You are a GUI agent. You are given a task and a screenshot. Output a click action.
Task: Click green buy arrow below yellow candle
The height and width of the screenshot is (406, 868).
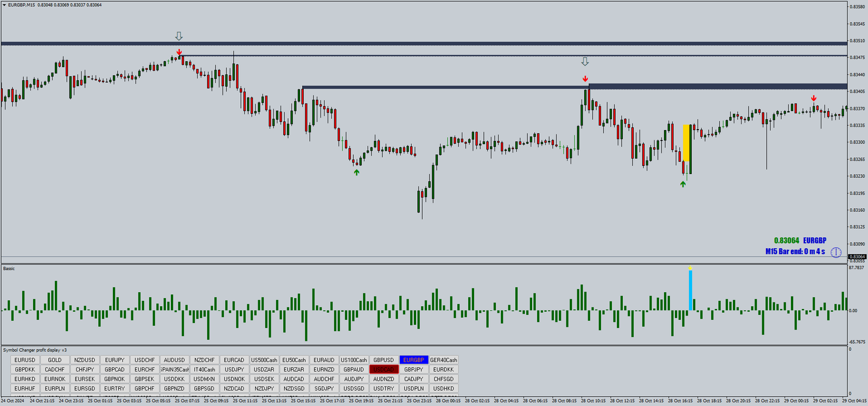click(683, 184)
